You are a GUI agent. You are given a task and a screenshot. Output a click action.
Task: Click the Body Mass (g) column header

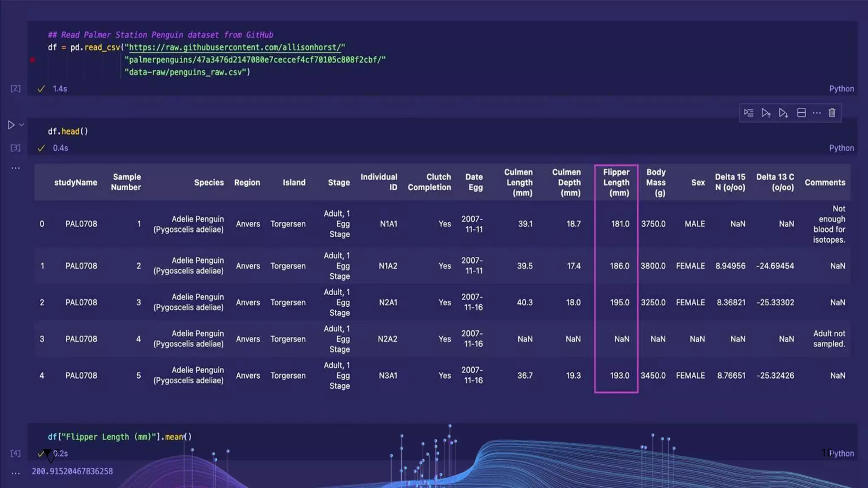tap(656, 183)
